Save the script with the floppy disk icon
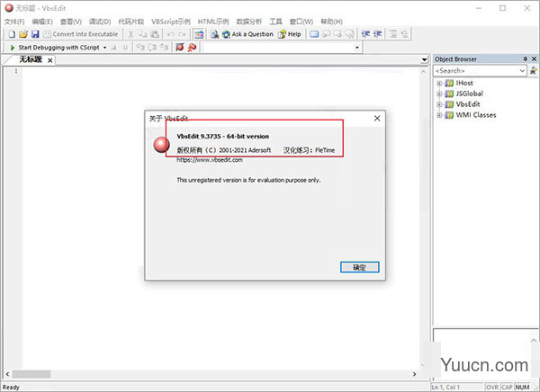 pyautogui.click(x=35, y=34)
